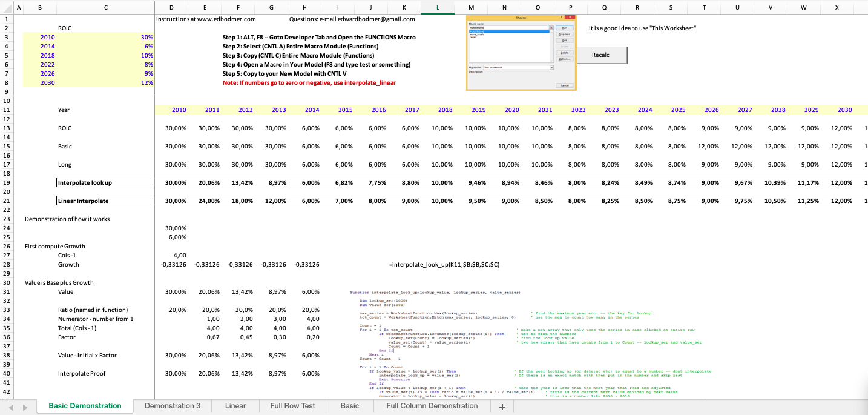Click 'Demonstration of how it works' text
Viewport: 868px width, 415px height.
pyautogui.click(x=67, y=219)
